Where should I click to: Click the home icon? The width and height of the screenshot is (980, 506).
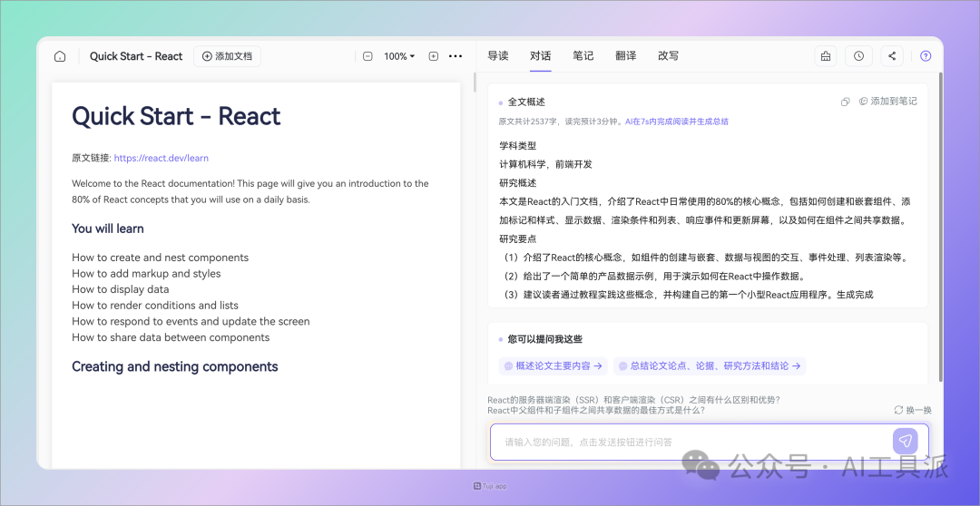pos(60,56)
